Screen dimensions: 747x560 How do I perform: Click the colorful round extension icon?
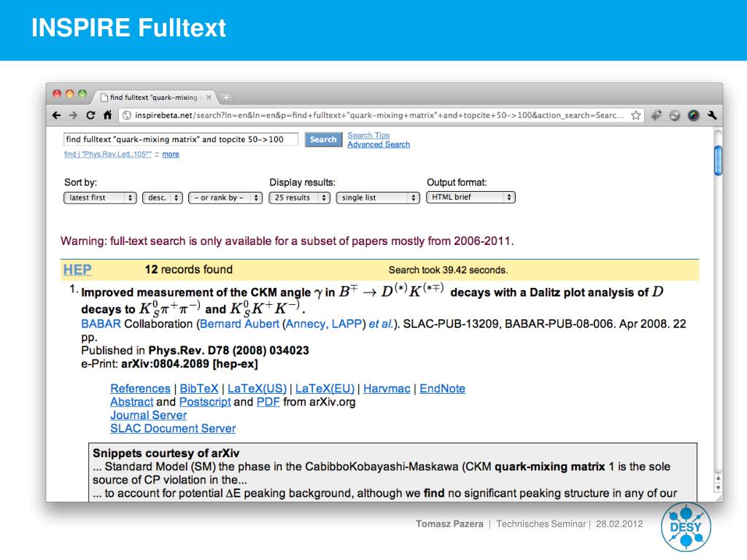tap(694, 115)
